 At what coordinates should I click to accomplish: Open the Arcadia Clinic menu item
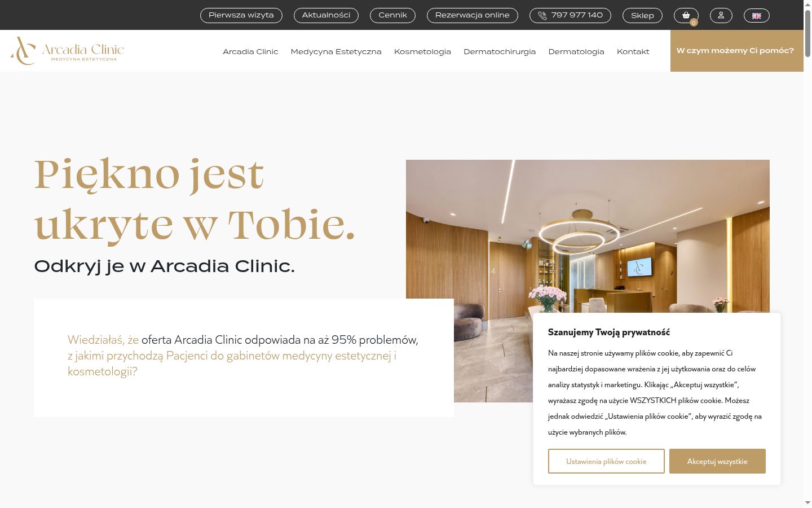(x=250, y=51)
